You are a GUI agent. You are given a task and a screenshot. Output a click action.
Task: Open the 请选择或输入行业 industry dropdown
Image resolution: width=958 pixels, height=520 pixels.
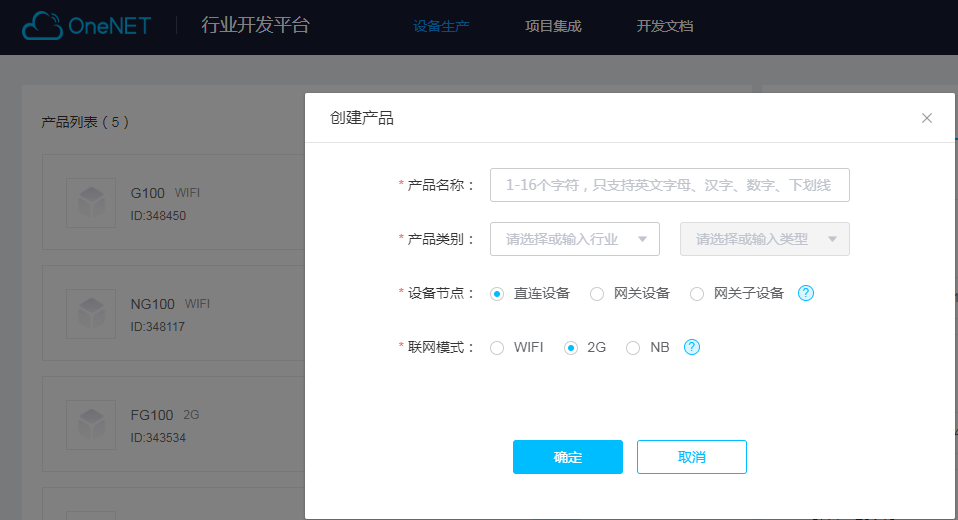(575, 239)
